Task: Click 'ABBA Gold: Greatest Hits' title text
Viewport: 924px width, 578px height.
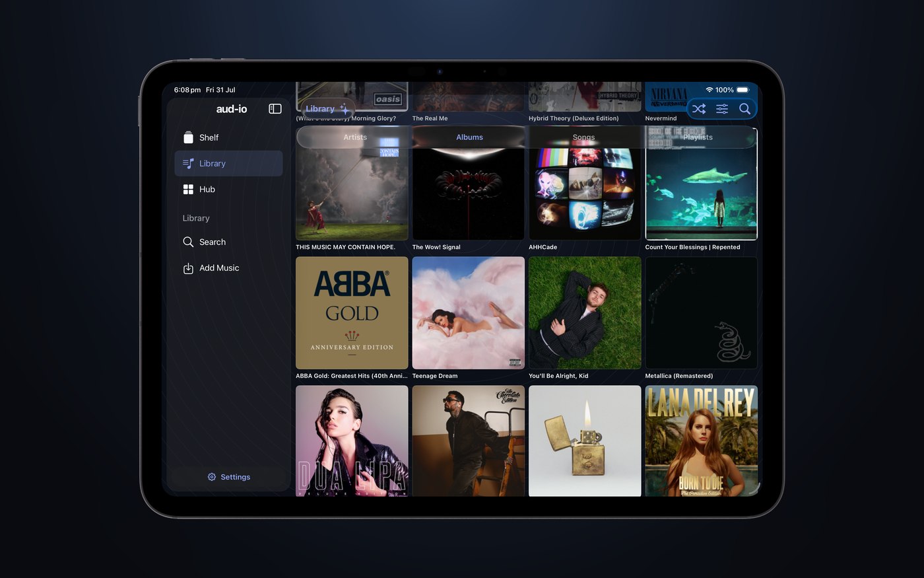Action: coord(351,376)
